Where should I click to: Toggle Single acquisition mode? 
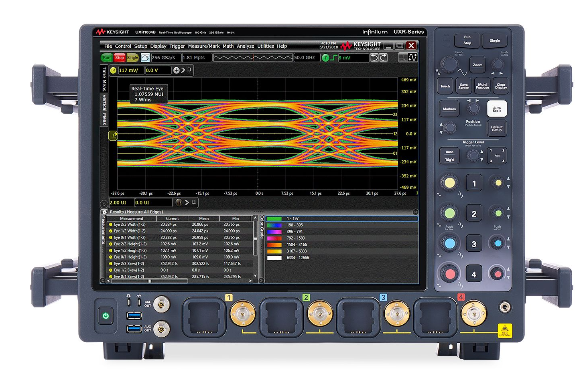[132, 58]
